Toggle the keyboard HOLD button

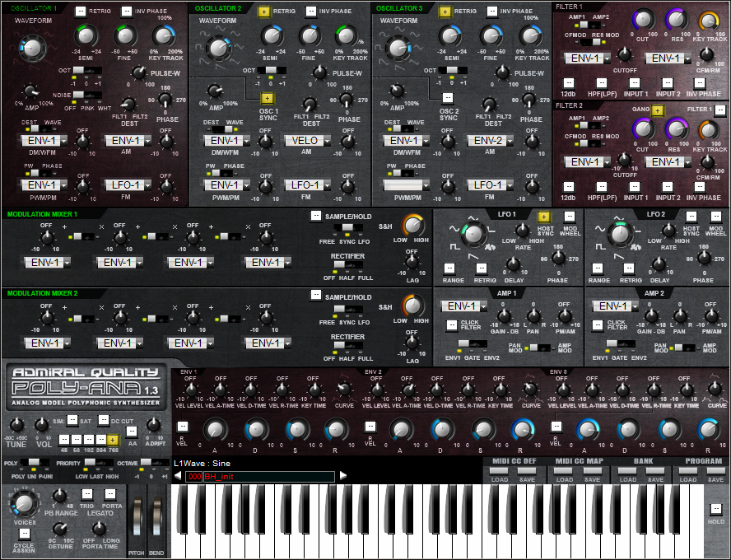pyautogui.click(x=715, y=509)
